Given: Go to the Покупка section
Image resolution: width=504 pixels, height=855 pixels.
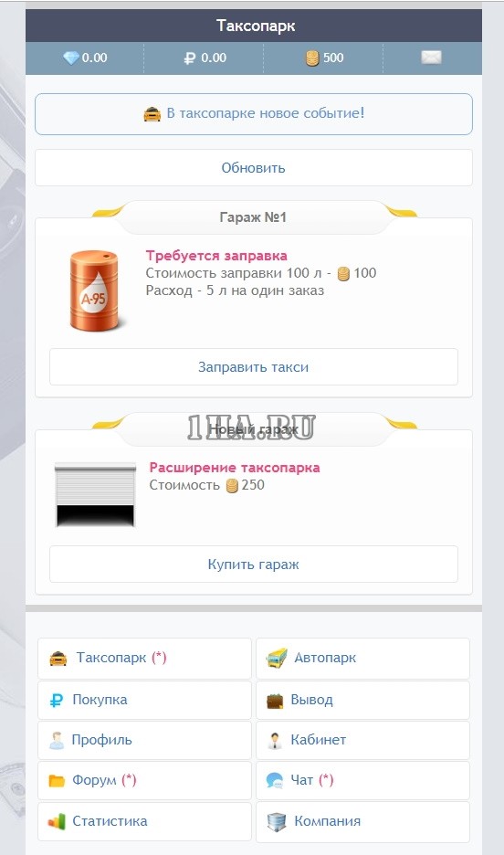Looking at the screenshot, I should click(144, 700).
